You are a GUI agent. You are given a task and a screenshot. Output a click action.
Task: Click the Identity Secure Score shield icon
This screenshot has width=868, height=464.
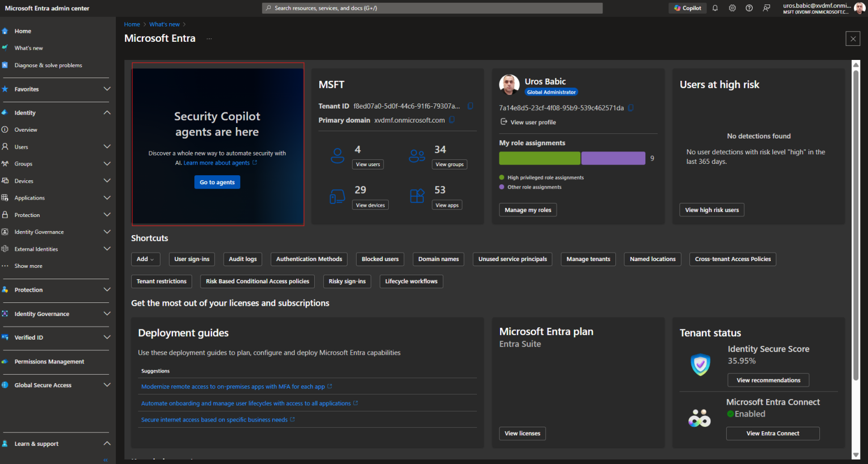tap(700, 365)
